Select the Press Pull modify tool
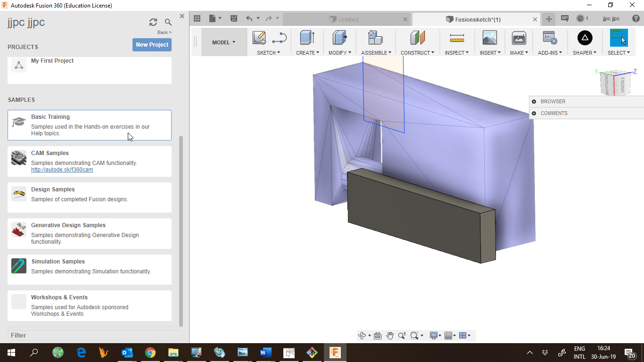This screenshot has width=644, height=362. [x=339, y=38]
